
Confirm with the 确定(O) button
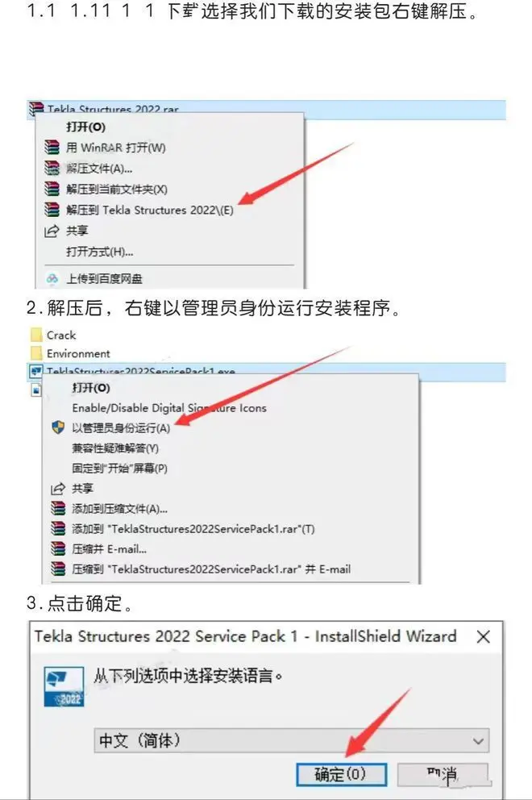341,774
